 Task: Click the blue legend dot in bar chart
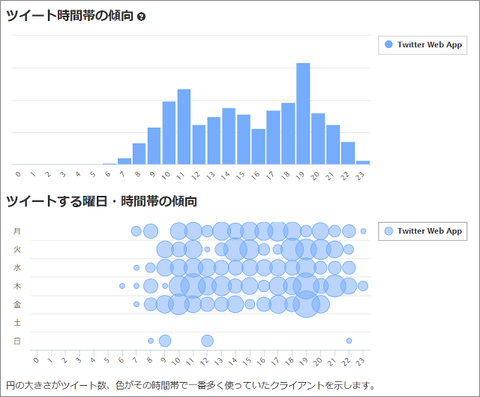[x=389, y=44]
